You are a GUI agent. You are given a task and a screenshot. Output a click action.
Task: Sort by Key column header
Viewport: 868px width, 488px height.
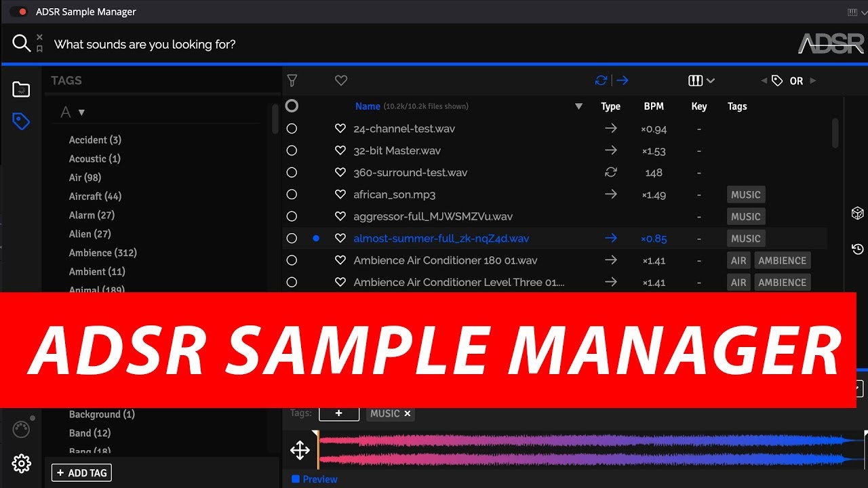tap(699, 106)
